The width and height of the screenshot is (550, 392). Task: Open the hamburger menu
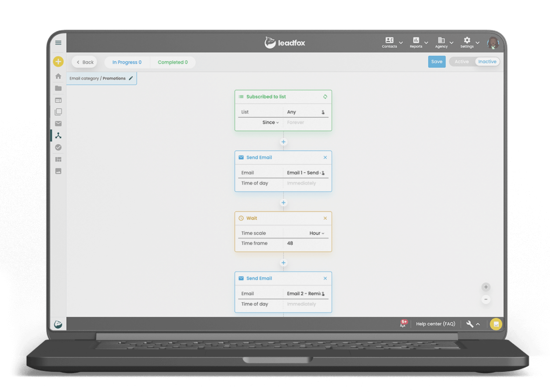click(x=58, y=43)
